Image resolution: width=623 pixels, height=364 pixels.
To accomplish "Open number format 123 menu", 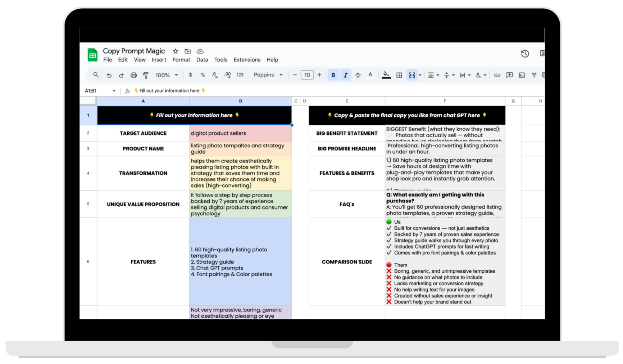I will 240,75.
